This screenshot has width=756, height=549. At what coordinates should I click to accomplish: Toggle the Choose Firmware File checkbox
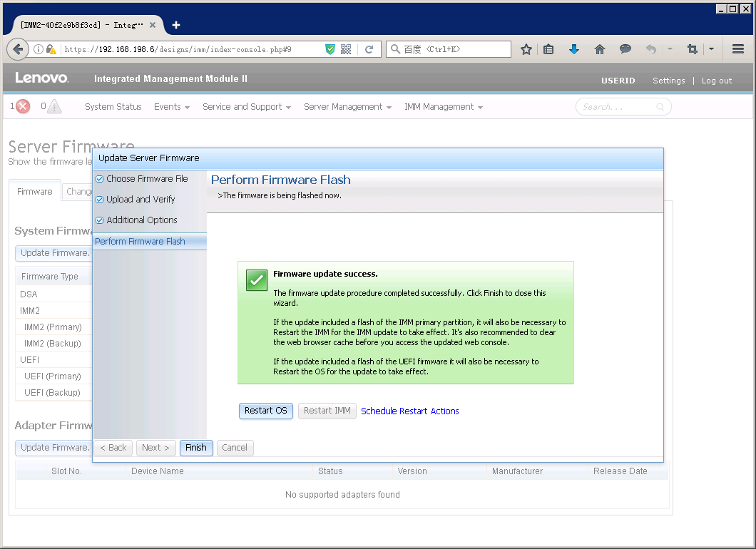pyautogui.click(x=100, y=179)
